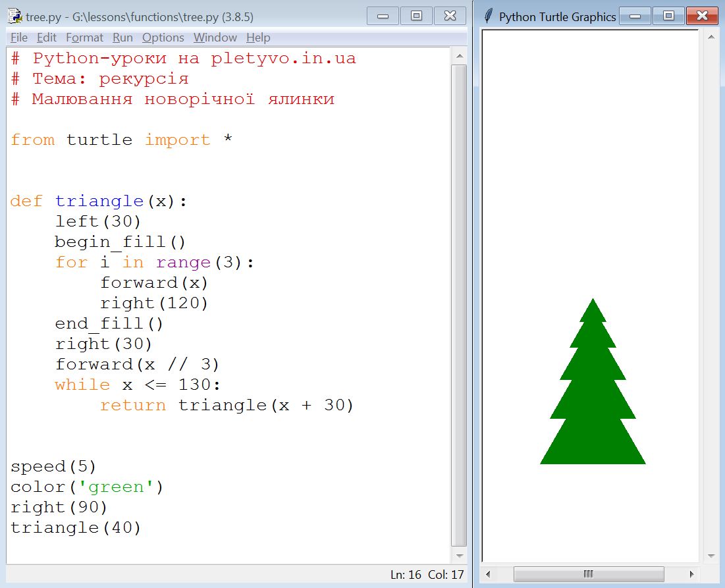Open the Options menu
The height and width of the screenshot is (588, 725).
click(x=163, y=38)
